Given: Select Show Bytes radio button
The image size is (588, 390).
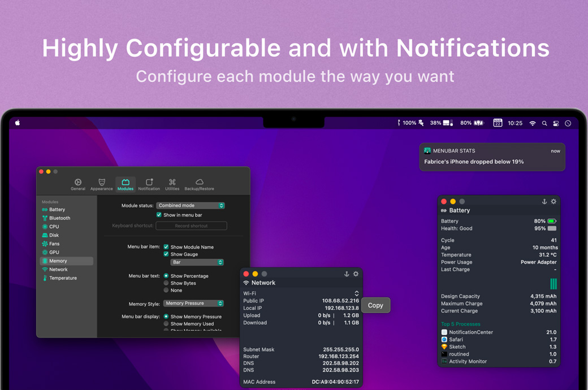Looking at the screenshot, I should click(x=166, y=283).
